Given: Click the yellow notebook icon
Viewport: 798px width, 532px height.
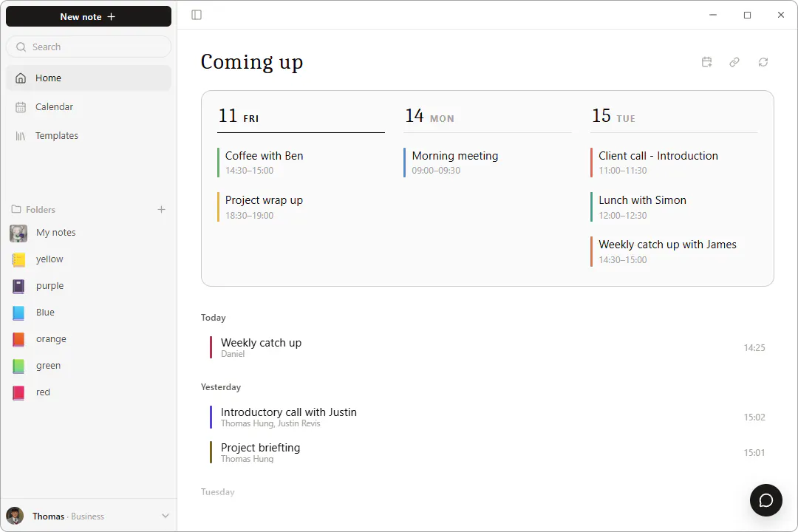Looking at the screenshot, I should [x=18, y=259].
